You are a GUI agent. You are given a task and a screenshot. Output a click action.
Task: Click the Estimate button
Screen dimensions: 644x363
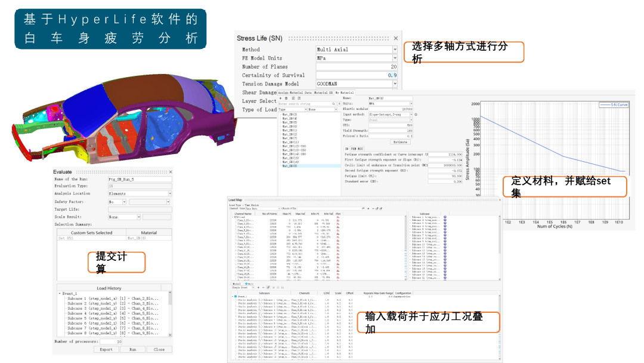click(x=400, y=142)
